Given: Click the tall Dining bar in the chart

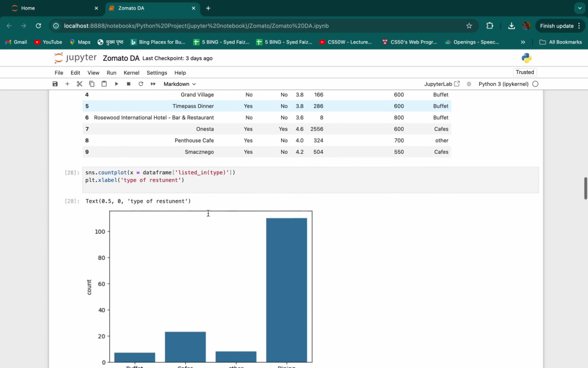Looking at the screenshot, I should tap(286, 290).
